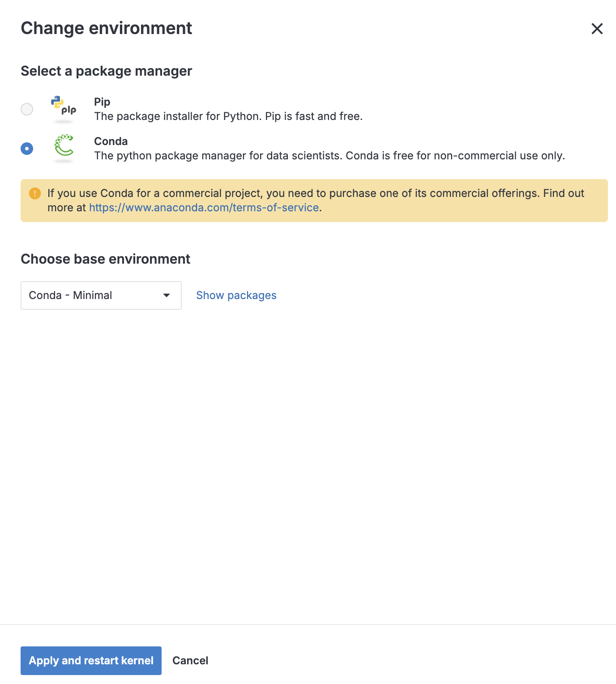616x684 pixels.
Task: Cancel the environment change
Action: point(190,660)
